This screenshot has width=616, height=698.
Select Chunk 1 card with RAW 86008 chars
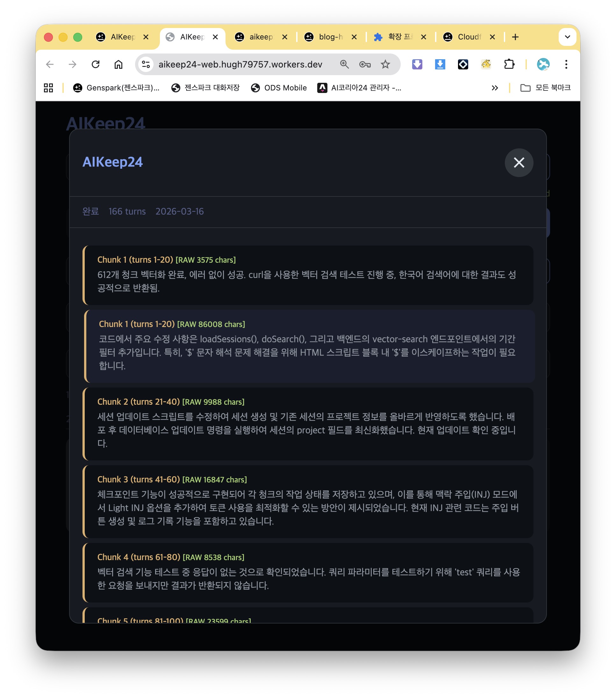tap(309, 346)
